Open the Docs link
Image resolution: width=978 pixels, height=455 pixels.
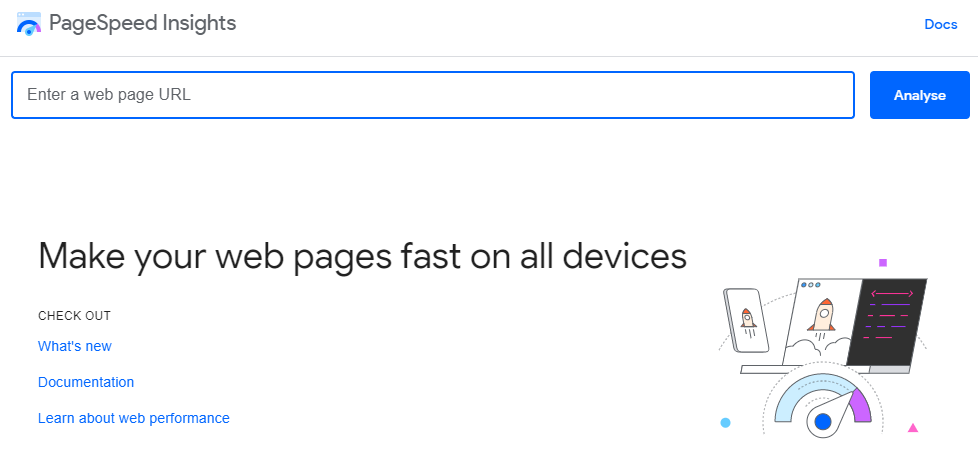tap(940, 24)
